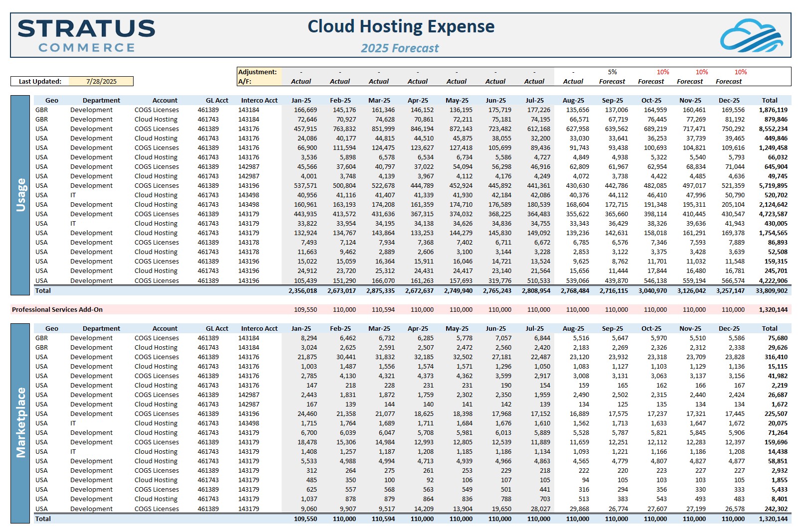Select cell with value 1,754,565
This screenshot has width=803, height=532.
tap(773, 233)
